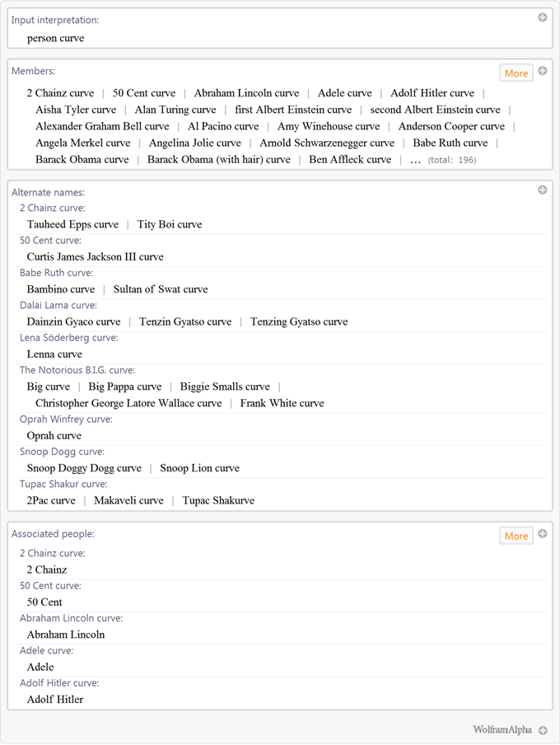Click 'Tauheed Epps curve' alternate name
The width and height of the screenshot is (560, 745).
(x=72, y=224)
